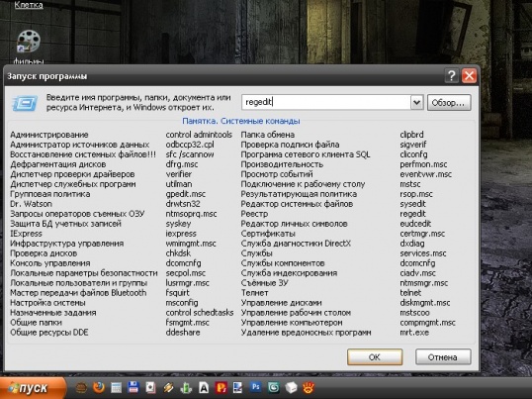The image size is (532, 399).
Task: Open the calculator icon in quick launch
Action: (116, 387)
